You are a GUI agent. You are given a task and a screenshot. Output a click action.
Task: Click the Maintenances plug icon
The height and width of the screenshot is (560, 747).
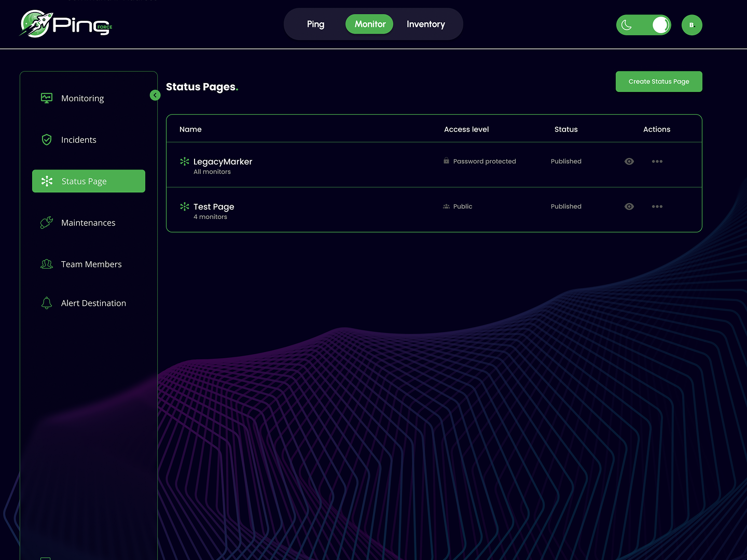(x=47, y=222)
